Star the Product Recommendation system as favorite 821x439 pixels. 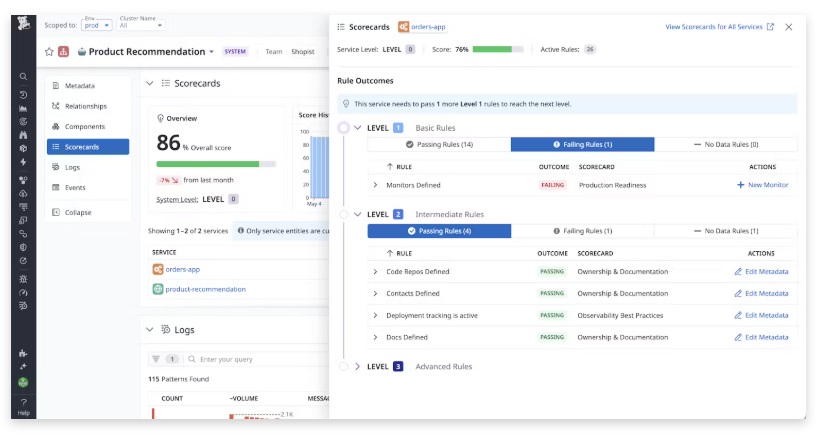point(49,52)
